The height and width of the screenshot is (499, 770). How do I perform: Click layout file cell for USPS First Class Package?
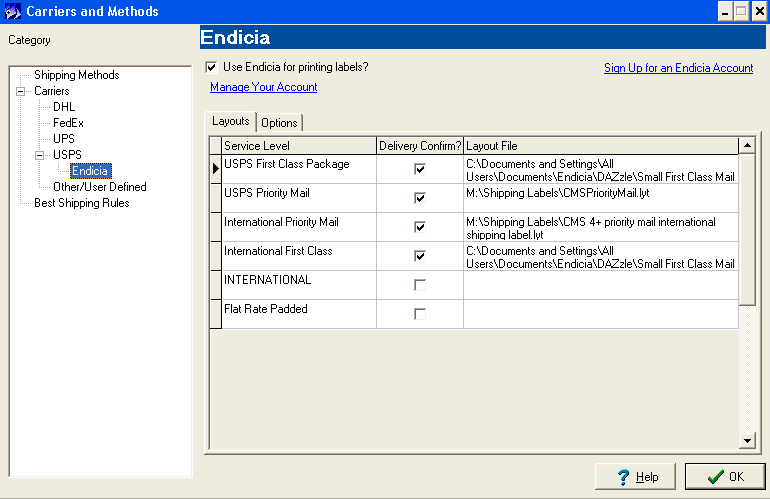coord(601,169)
